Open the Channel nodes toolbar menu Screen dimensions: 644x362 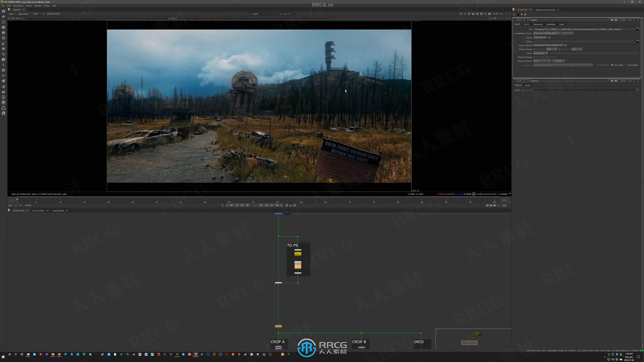pos(3,27)
